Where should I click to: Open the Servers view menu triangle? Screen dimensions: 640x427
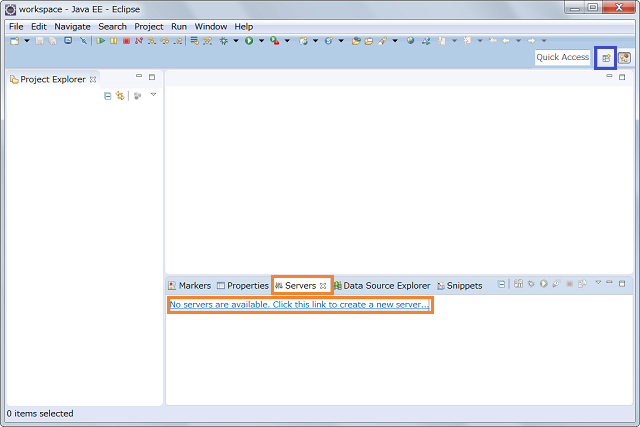pyautogui.click(x=598, y=282)
